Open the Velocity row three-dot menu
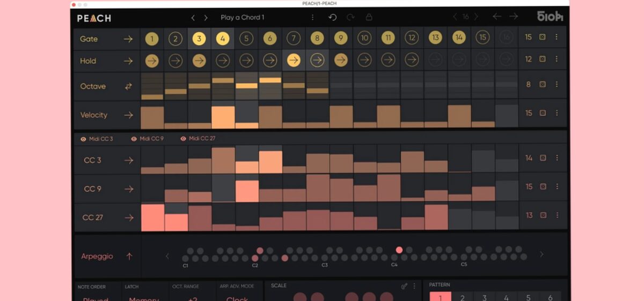The image size is (644, 301). pos(557,113)
